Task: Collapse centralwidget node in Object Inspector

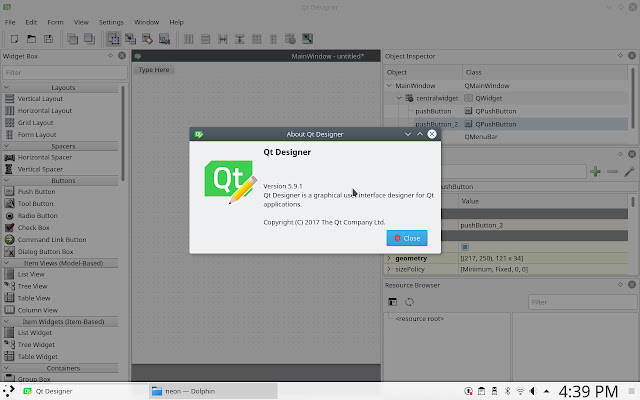Action: click(399, 98)
